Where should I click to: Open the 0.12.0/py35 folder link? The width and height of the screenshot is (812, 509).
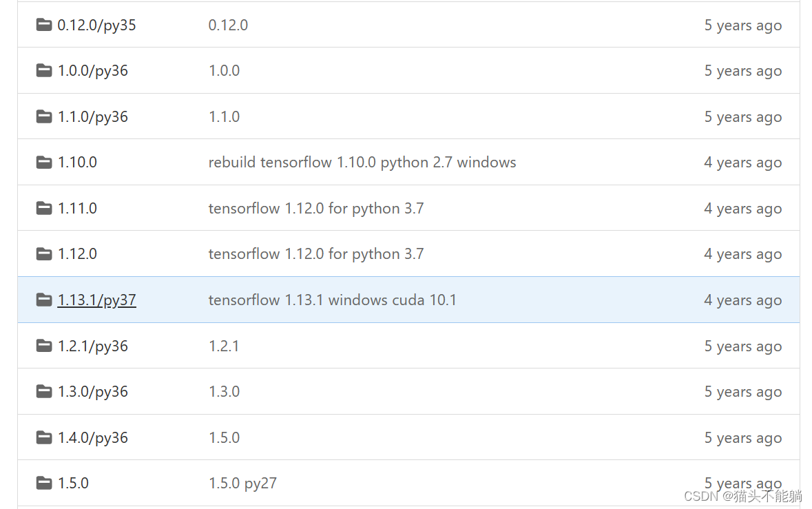pos(97,25)
